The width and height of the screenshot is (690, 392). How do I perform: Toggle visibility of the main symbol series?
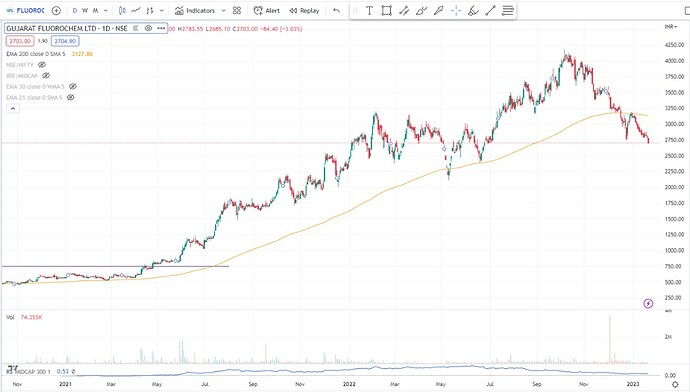pyautogui.click(x=148, y=28)
